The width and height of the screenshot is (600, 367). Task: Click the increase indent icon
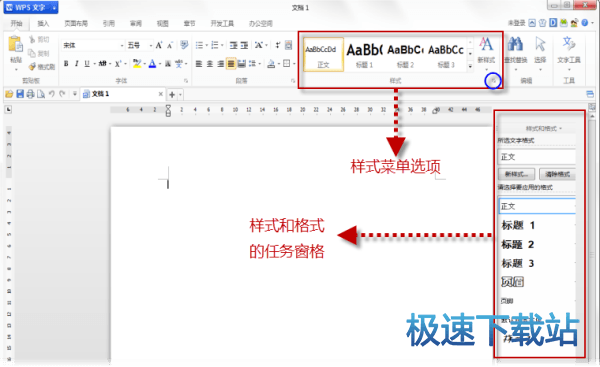[244, 45]
